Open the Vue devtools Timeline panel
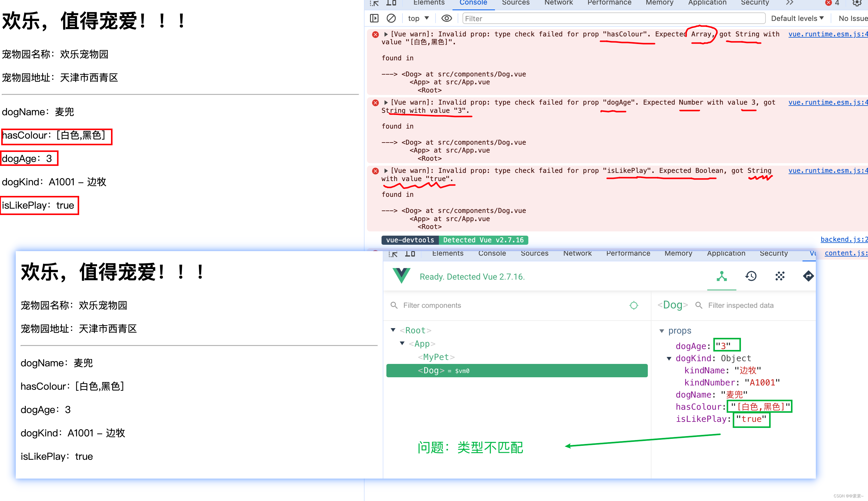This screenshot has height=501, width=868. pyautogui.click(x=751, y=276)
